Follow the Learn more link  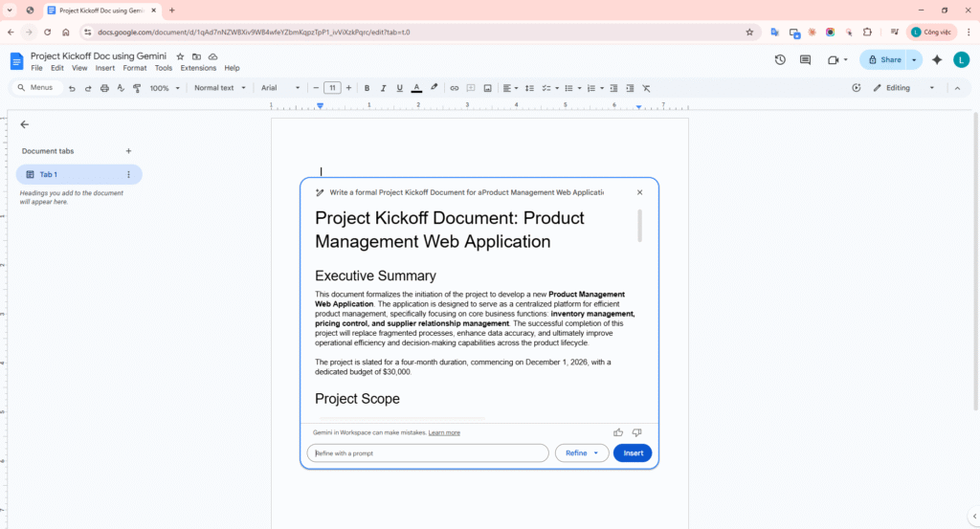[444, 432]
